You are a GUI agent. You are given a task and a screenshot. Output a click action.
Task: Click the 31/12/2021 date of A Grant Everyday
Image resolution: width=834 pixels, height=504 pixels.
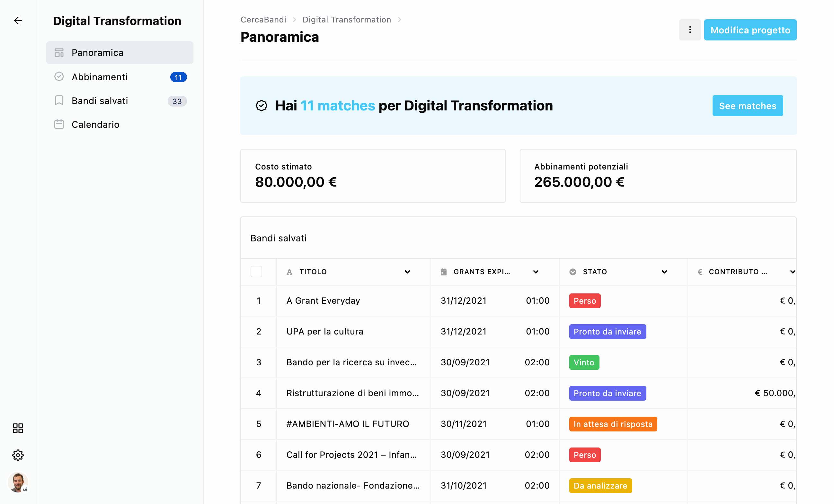(463, 301)
